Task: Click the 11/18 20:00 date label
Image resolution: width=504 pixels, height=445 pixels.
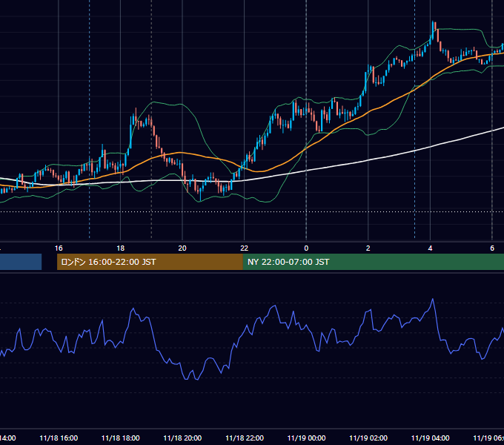Action: tap(182, 438)
